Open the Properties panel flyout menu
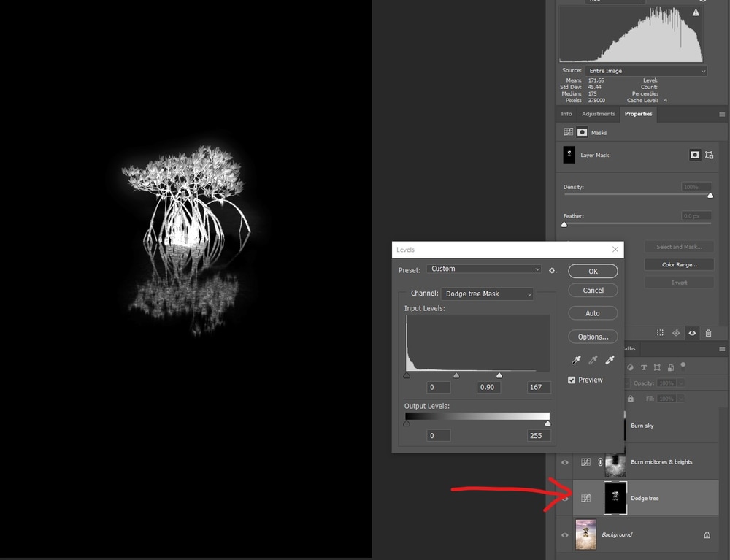 pyautogui.click(x=722, y=114)
